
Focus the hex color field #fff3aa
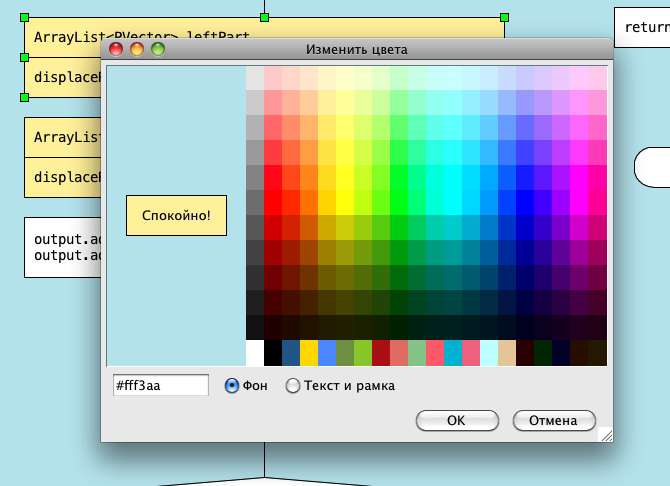(160, 385)
